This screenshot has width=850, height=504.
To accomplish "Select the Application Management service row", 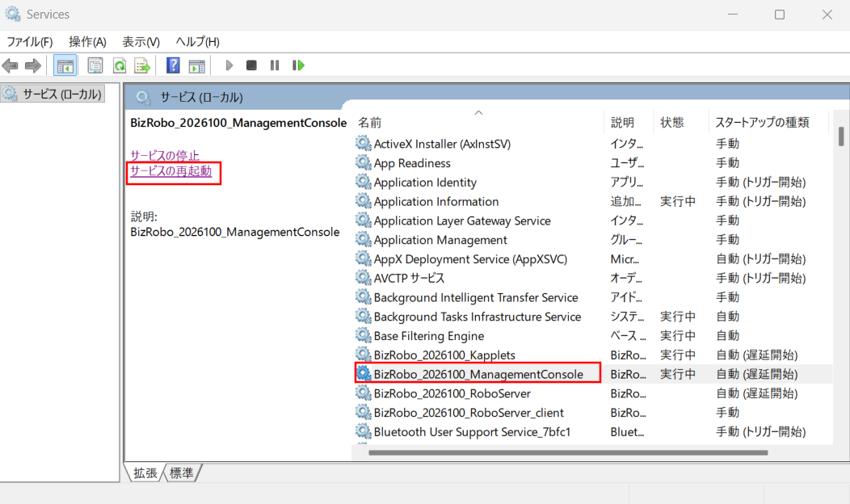I will 594,240.
